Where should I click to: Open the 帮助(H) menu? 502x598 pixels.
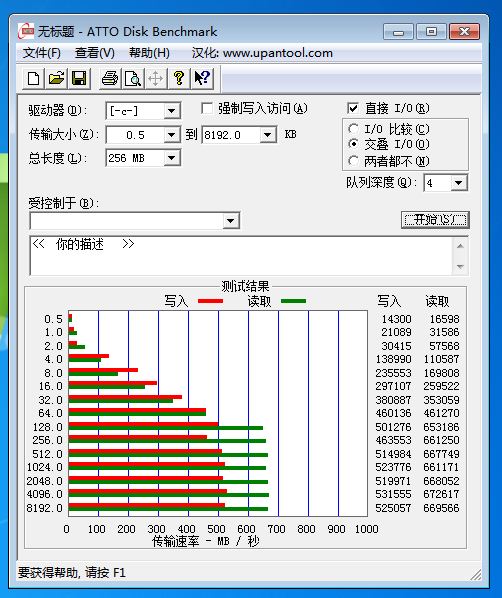149,53
